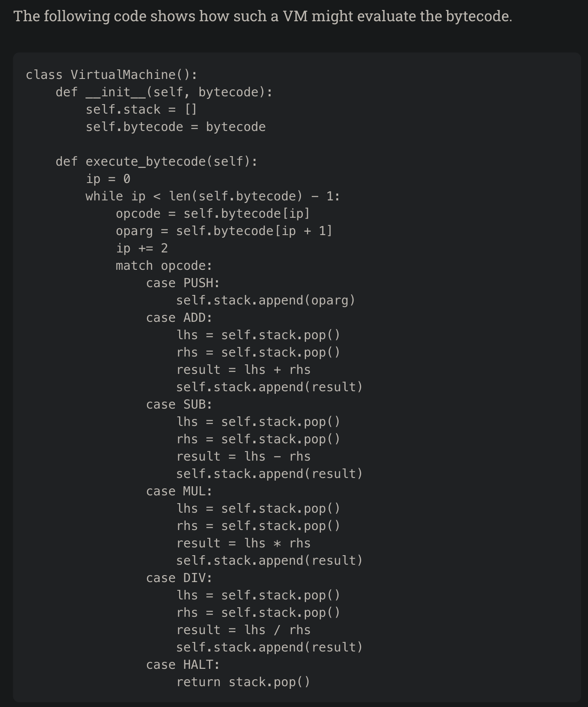Click the 'class VirtualMachine():' line
Screen dimensions: 588x707
point(111,75)
